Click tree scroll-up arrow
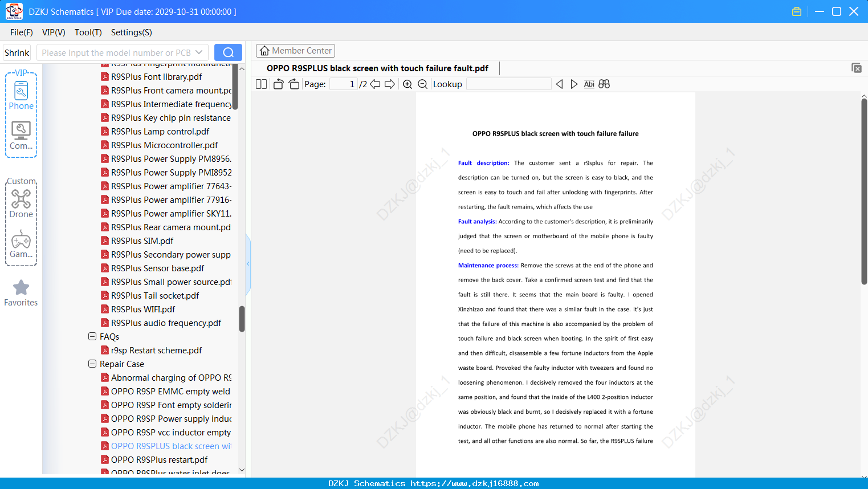The width and height of the screenshot is (868, 489). (242, 68)
